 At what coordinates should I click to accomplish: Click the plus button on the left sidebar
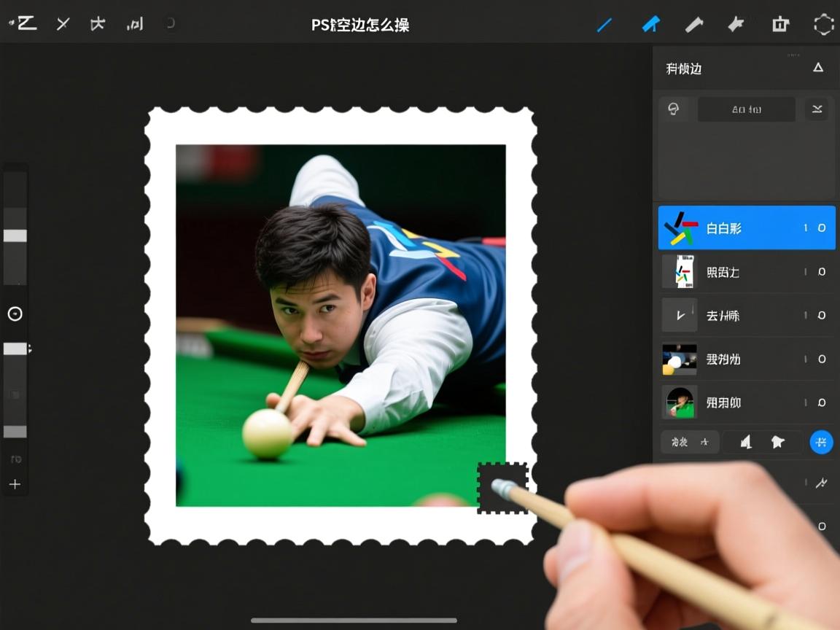15,484
